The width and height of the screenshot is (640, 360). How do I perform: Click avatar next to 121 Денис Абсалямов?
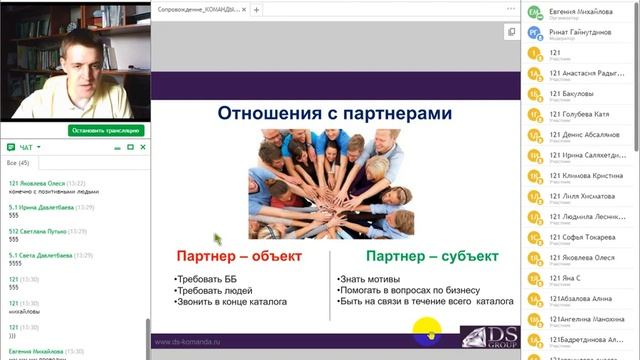(534, 135)
